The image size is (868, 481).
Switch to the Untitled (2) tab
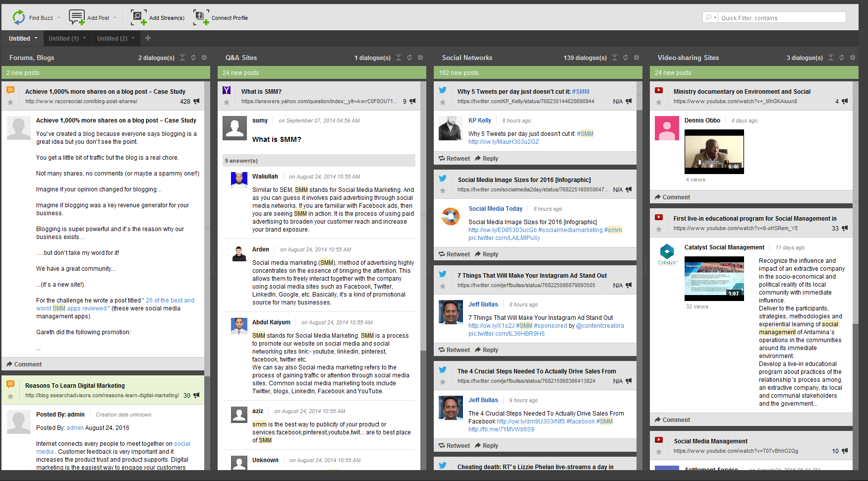(x=112, y=39)
